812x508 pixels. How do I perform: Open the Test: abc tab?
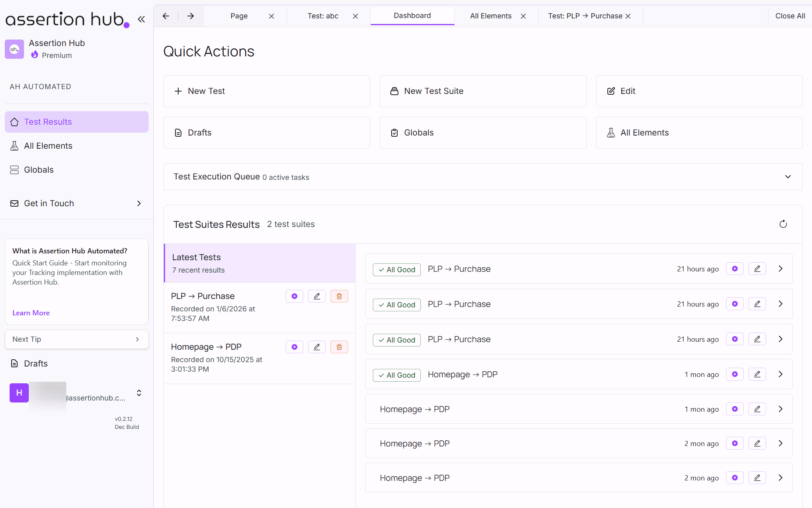322,16
